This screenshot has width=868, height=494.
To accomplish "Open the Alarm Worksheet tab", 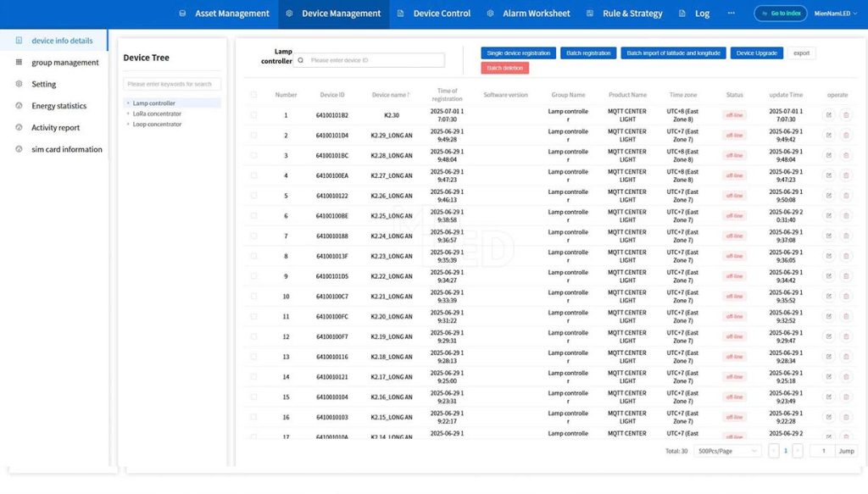I will 529,14.
